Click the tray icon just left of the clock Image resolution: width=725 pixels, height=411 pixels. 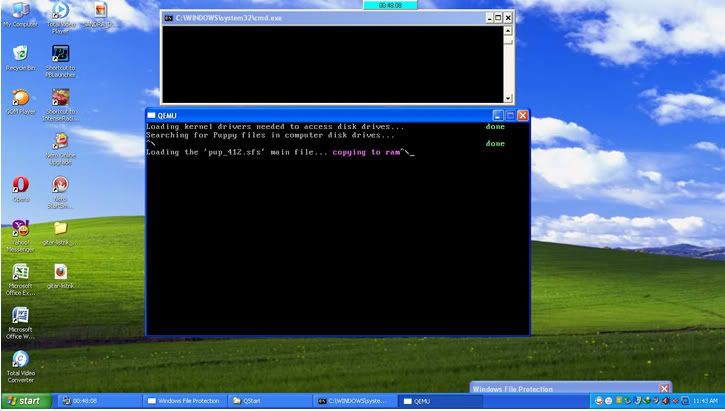tap(685, 401)
